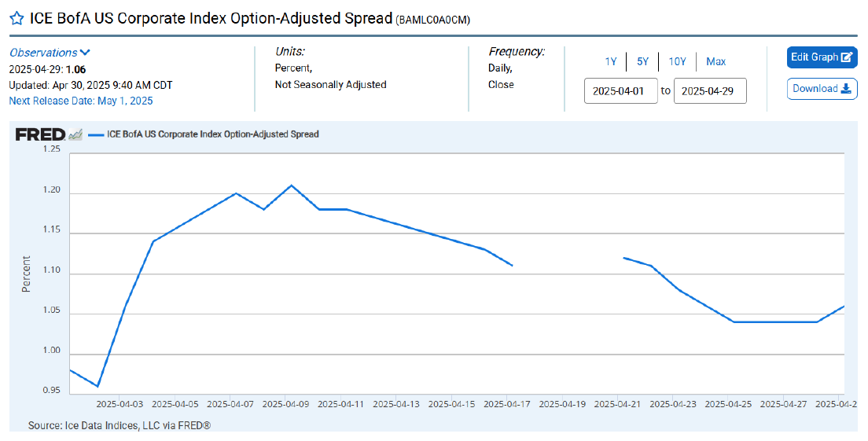The height and width of the screenshot is (441, 868).
Task: Click the end date field 2025-04-29
Action: (x=709, y=91)
